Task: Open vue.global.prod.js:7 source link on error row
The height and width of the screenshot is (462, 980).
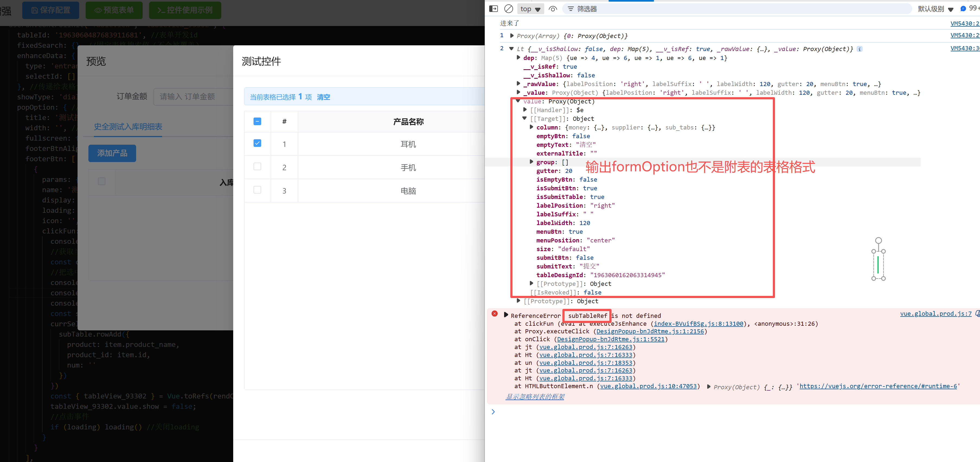Action: click(936, 314)
